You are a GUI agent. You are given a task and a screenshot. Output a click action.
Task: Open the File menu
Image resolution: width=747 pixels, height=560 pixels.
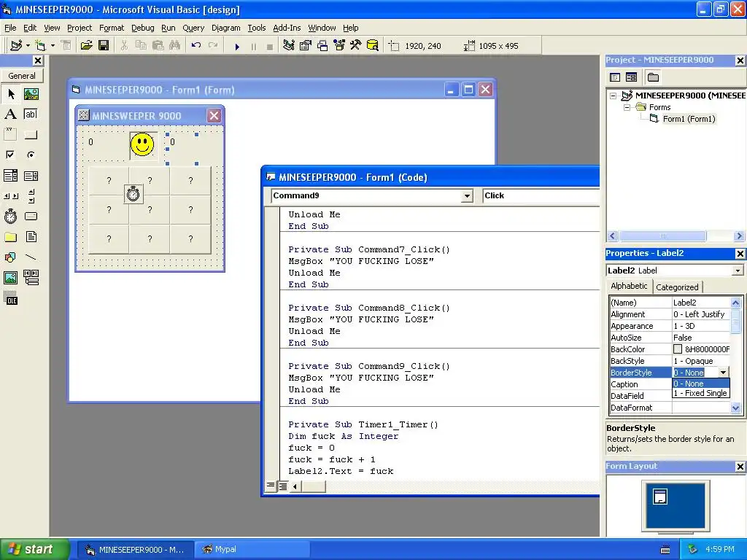click(10, 28)
